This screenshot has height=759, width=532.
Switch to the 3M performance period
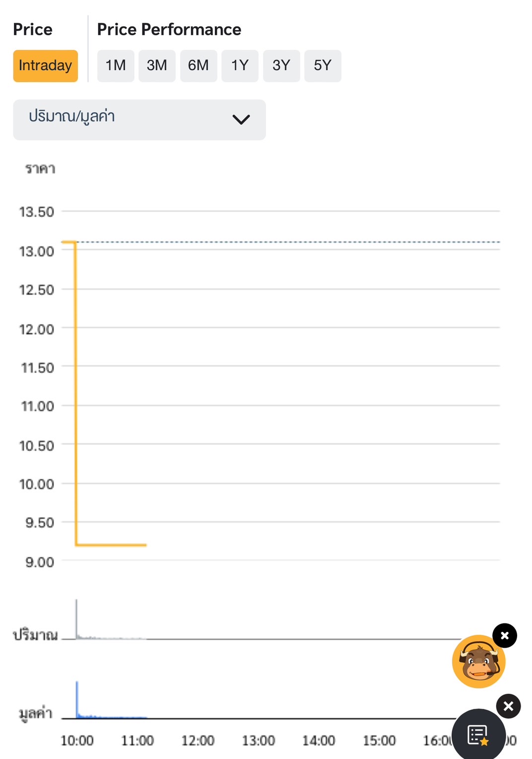coord(157,66)
